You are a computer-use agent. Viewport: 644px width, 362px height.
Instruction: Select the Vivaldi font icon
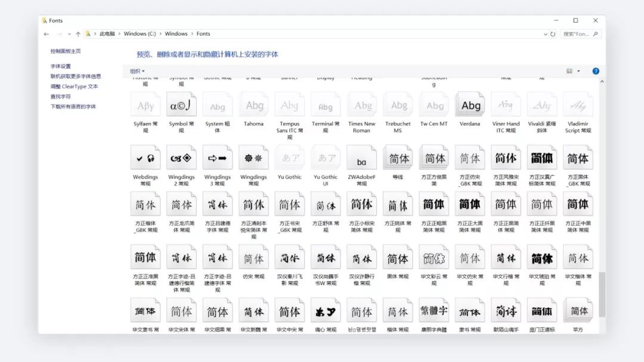point(541,105)
